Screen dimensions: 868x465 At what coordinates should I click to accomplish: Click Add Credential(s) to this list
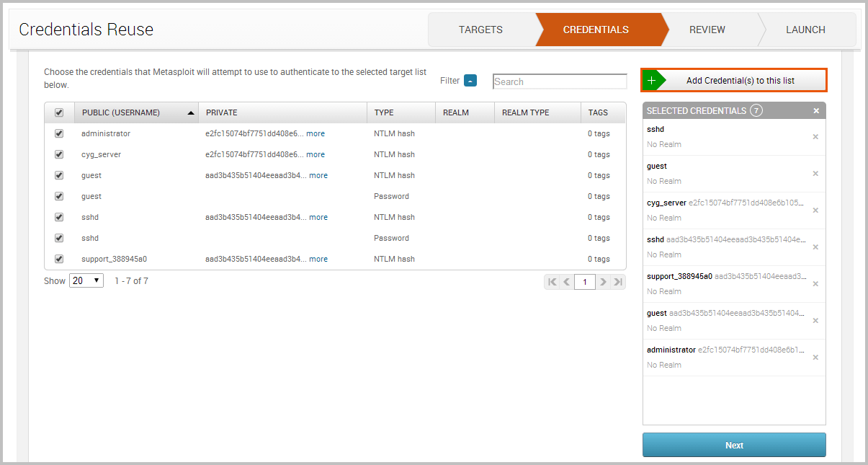tap(733, 80)
